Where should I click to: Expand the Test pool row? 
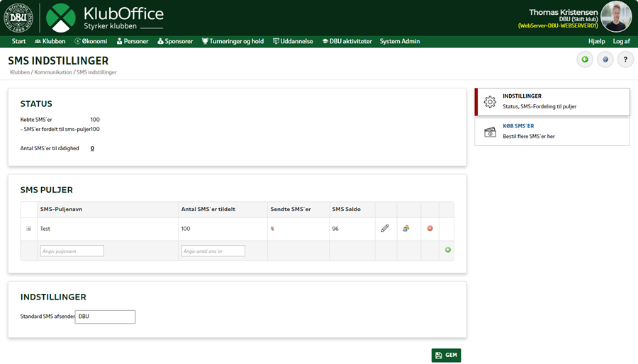coord(28,229)
